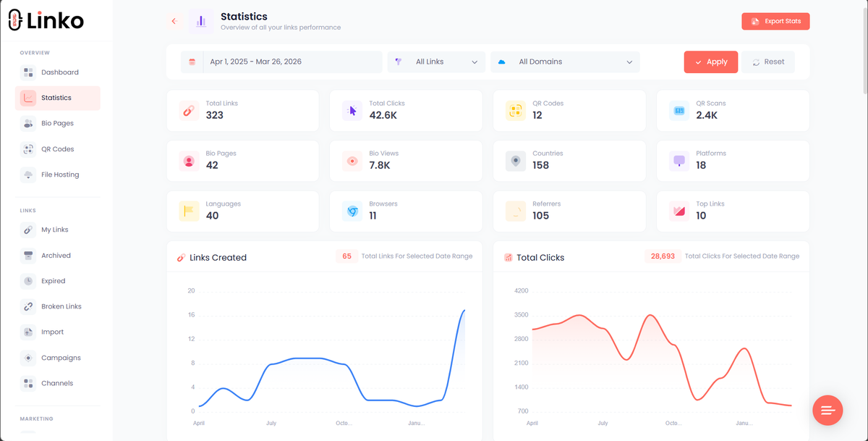
Task: Open the Campaigns section icon
Action: click(x=27, y=357)
